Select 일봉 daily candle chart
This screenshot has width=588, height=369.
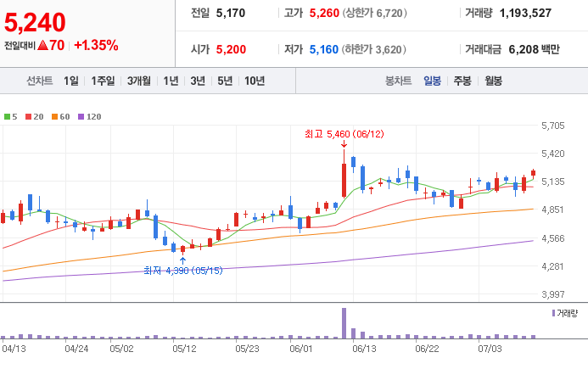pos(432,81)
